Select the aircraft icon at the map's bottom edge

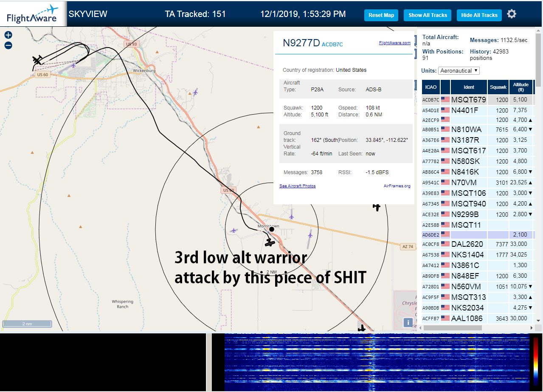pyautogui.click(x=362, y=328)
